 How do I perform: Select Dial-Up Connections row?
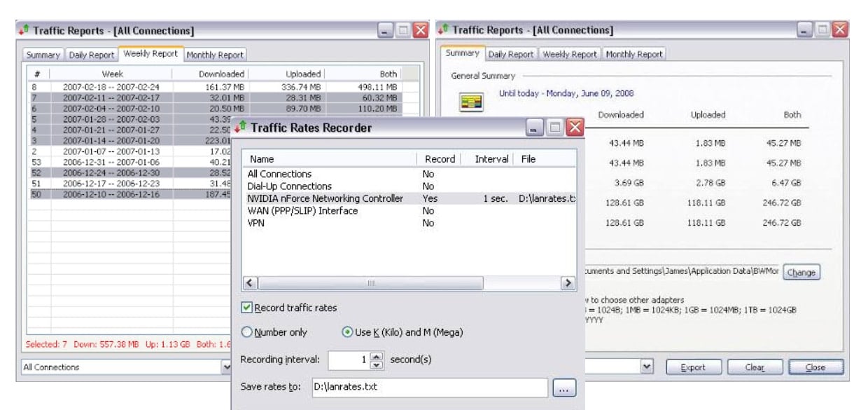[409, 186]
